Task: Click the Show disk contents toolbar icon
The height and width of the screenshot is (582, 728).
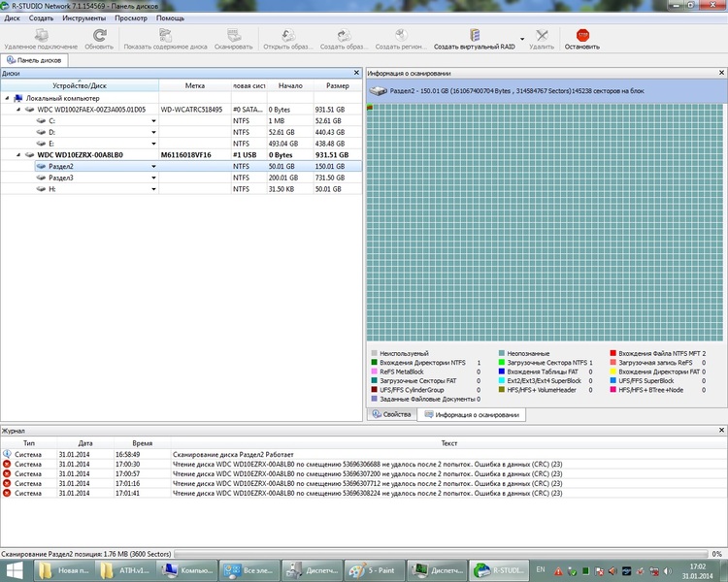Action: pyautogui.click(x=165, y=36)
